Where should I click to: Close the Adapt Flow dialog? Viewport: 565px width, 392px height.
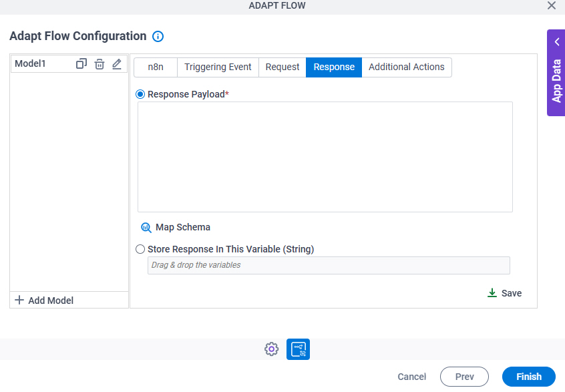pyautogui.click(x=551, y=5)
